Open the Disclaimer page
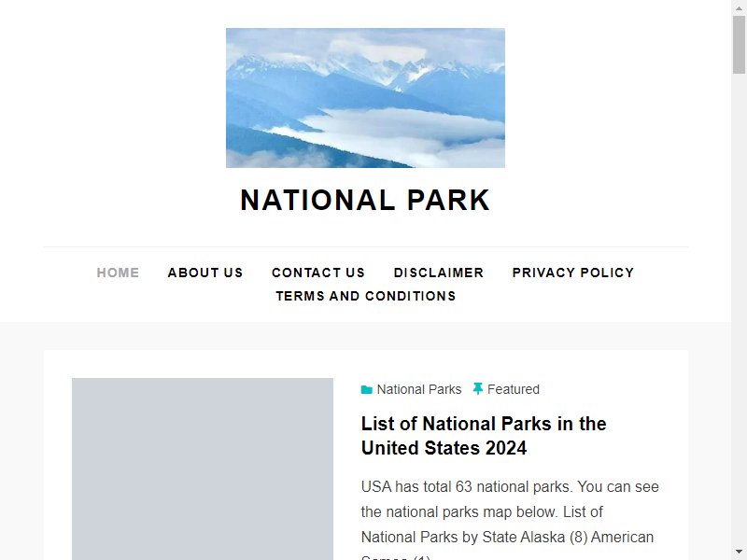 point(438,273)
